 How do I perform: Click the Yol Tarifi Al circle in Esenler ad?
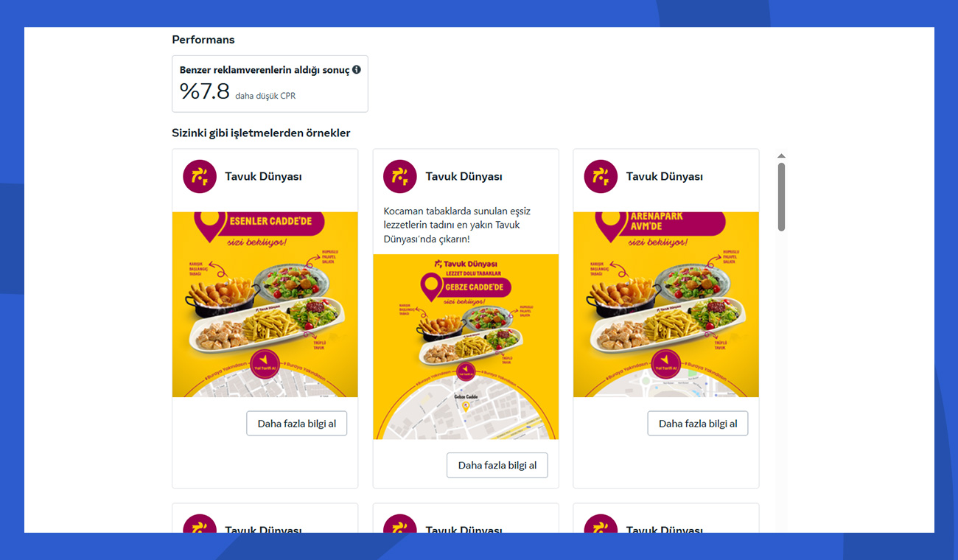(x=265, y=364)
